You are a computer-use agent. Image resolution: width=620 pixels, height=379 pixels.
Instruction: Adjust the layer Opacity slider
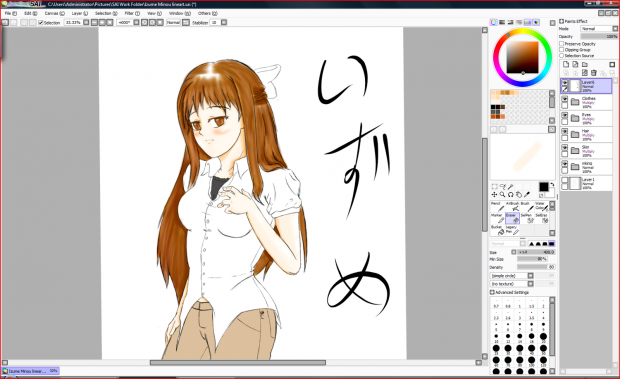tap(599, 36)
